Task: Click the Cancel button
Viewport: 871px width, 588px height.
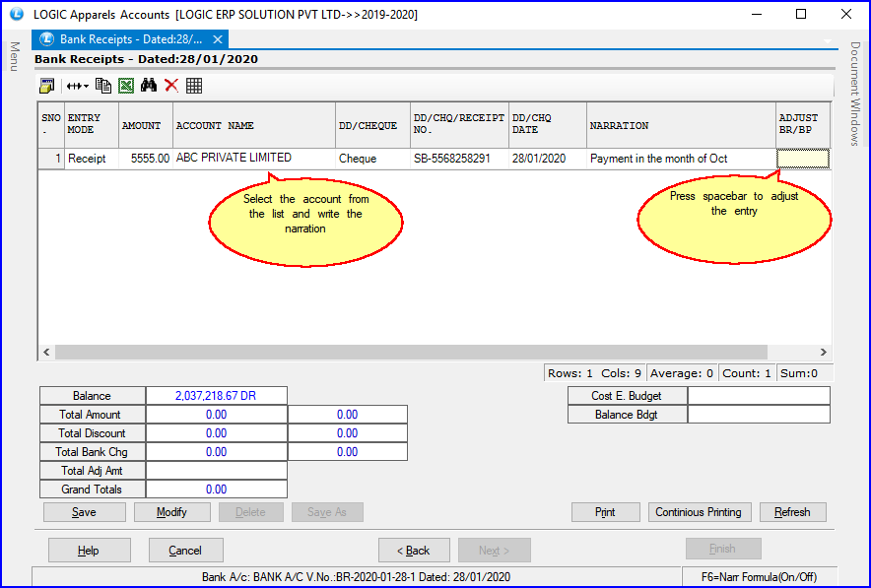Action: click(186, 551)
